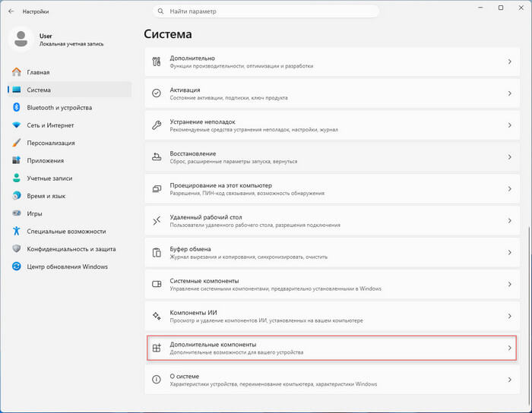Open Учетные записи section
The width and height of the screenshot is (532, 413).
(70, 178)
